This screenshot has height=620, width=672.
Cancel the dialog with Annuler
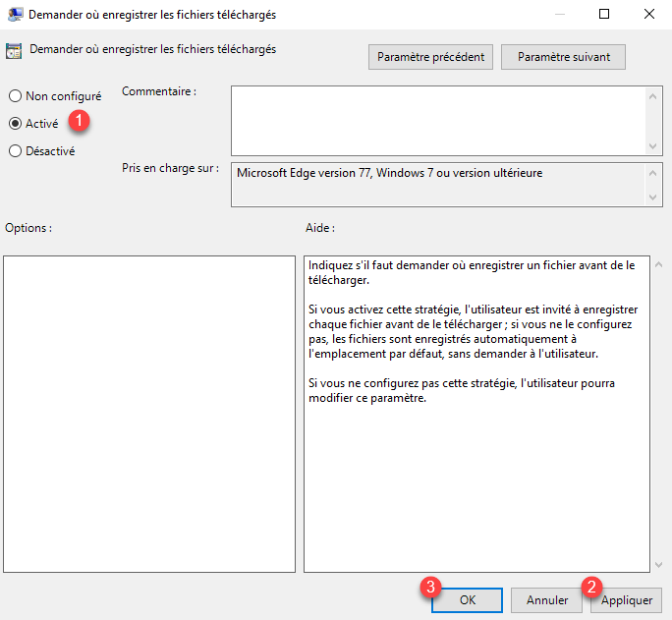pyautogui.click(x=547, y=599)
